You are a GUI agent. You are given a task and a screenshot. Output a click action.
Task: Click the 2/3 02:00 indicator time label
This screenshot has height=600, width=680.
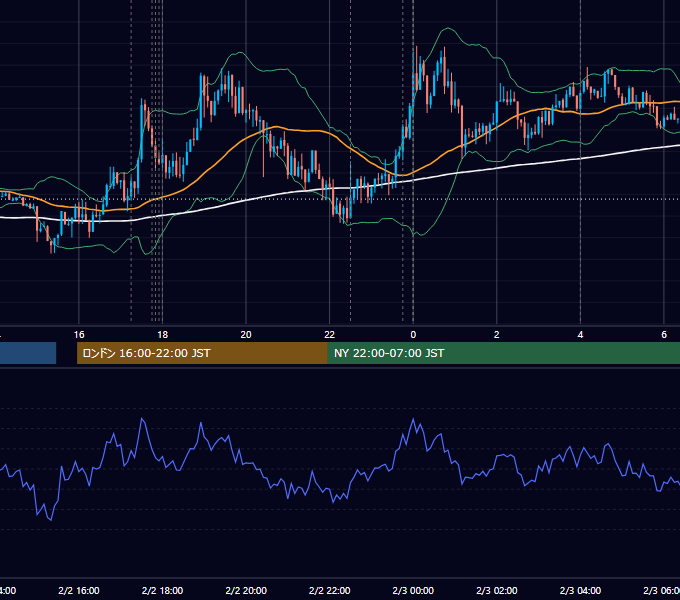click(497, 590)
